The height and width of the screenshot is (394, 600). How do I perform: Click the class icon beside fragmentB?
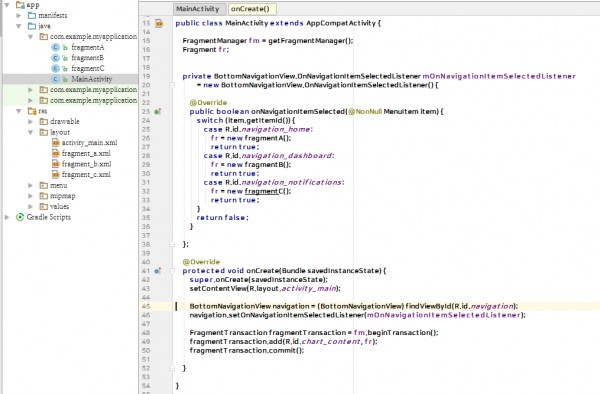(55, 58)
